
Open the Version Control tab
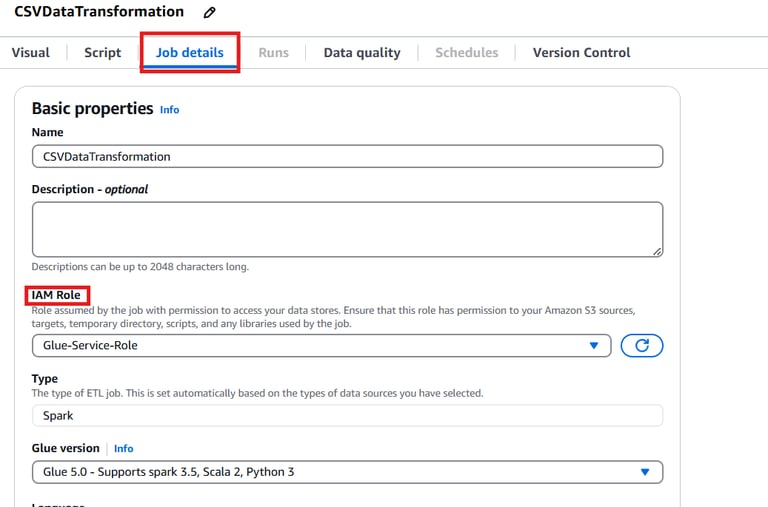[581, 53]
